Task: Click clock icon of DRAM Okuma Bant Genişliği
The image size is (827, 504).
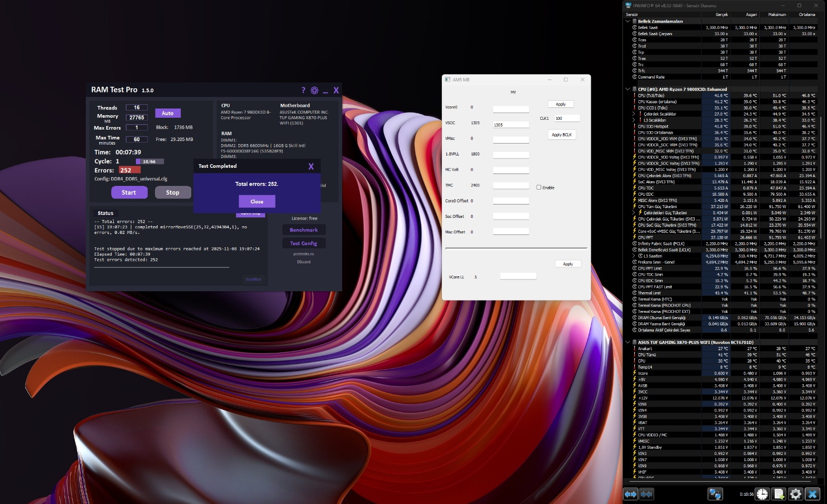Action: (635, 318)
